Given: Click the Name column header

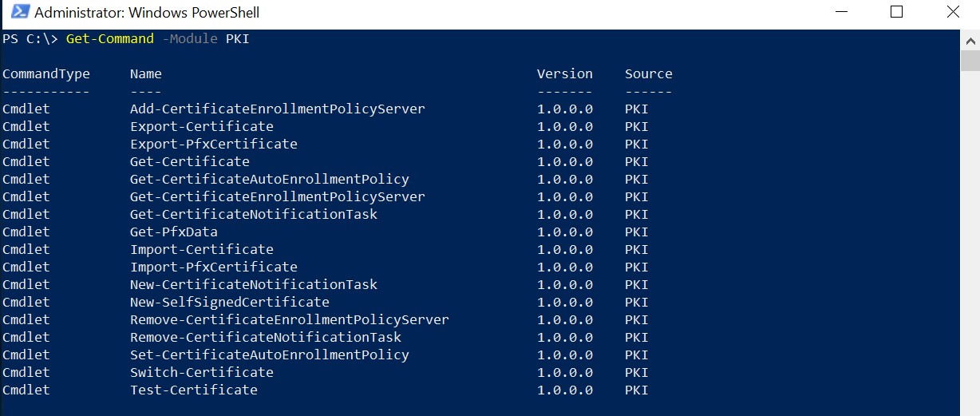Looking at the screenshot, I should [146, 73].
